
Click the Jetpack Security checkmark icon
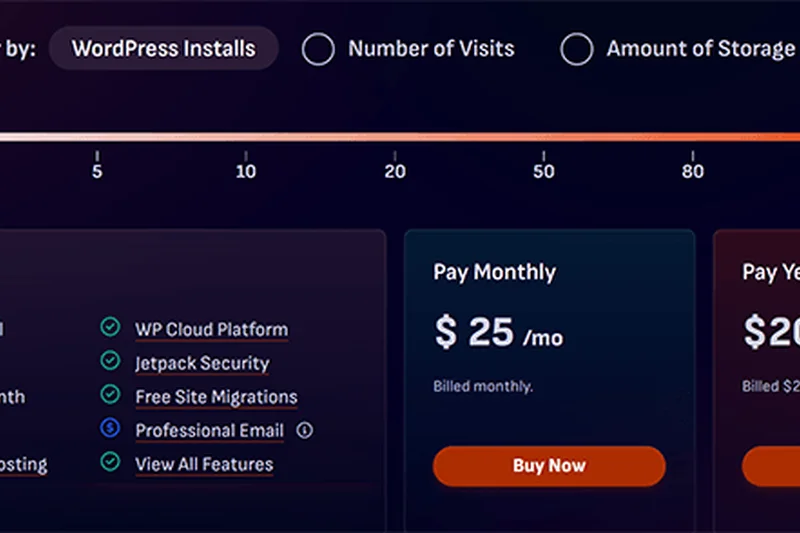click(110, 362)
